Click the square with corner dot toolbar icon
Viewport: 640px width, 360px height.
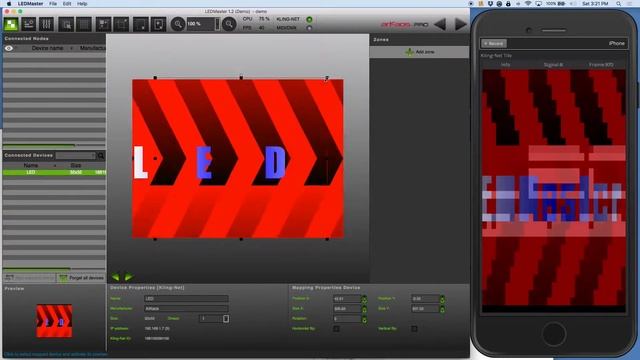click(141, 24)
